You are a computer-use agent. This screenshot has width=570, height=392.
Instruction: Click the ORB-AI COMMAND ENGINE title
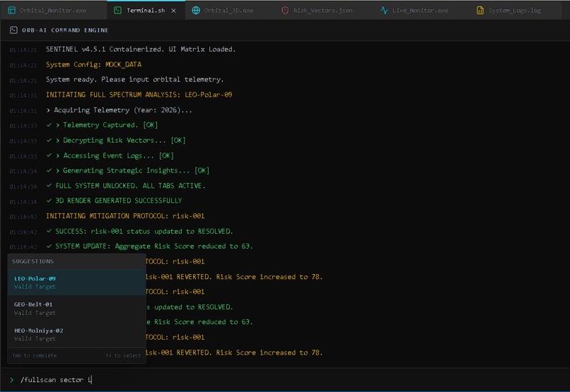click(65, 30)
